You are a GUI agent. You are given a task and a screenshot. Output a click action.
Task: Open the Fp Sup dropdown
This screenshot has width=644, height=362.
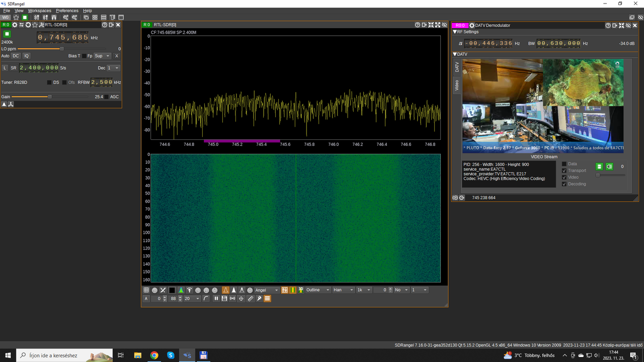click(102, 56)
